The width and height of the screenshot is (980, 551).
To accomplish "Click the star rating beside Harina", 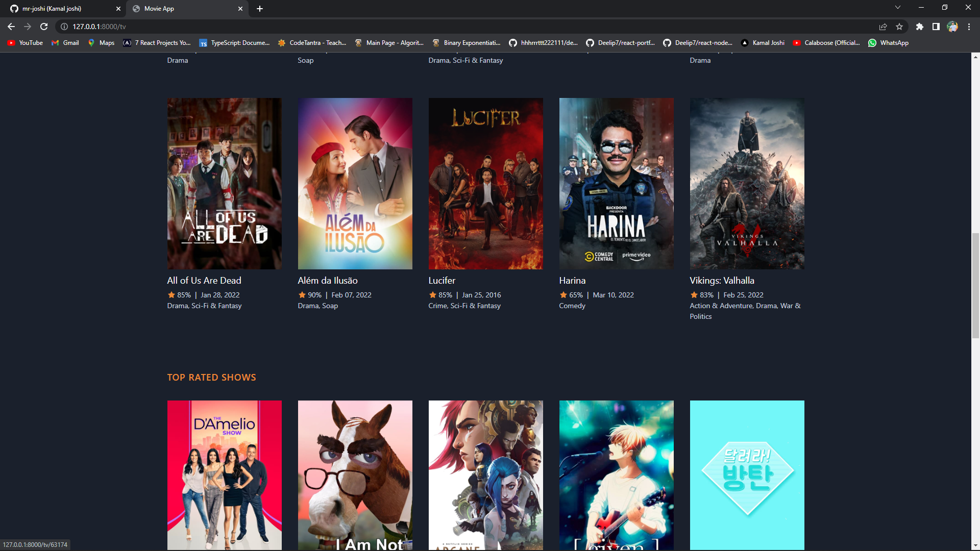I will coord(563,294).
